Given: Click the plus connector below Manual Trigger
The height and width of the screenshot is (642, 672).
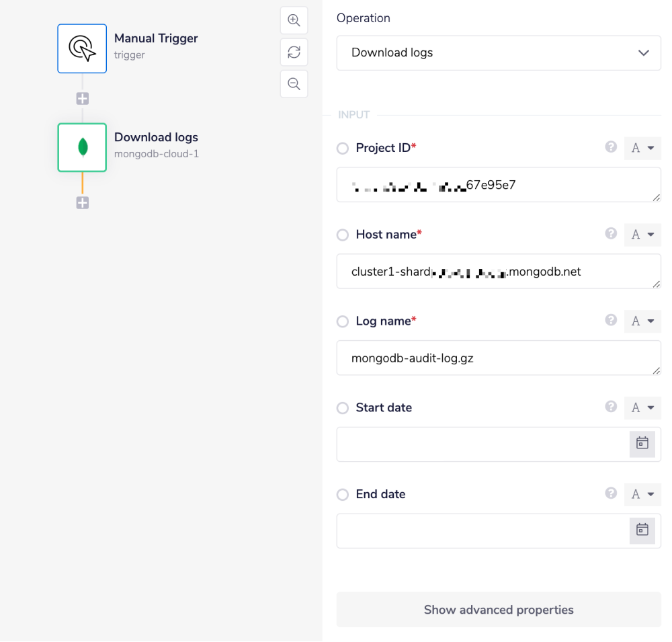Looking at the screenshot, I should point(82,97).
